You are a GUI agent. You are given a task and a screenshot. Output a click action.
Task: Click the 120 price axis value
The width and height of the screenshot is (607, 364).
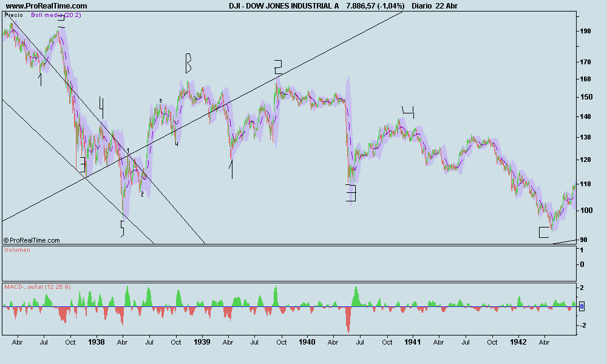[585, 160]
